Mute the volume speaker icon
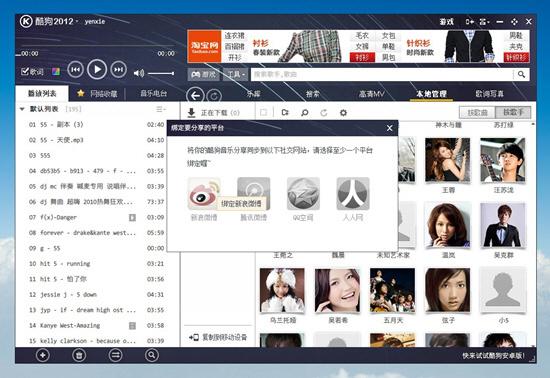 139,73
